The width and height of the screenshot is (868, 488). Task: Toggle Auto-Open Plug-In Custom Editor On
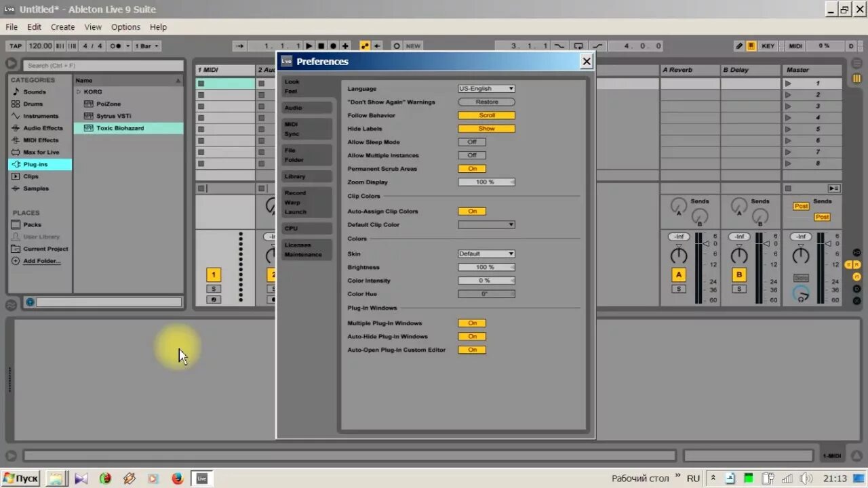click(472, 350)
